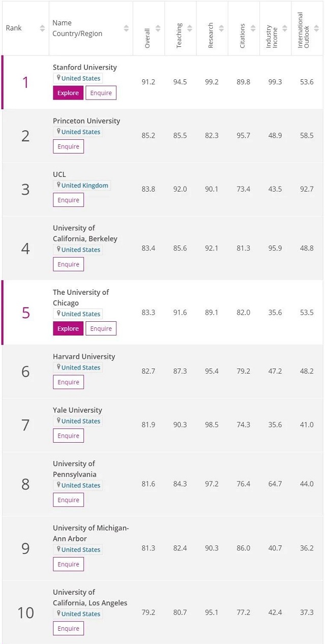Viewport: 325px width, 644px height.
Task: Click the Princeton University name link
Action: pos(86,120)
